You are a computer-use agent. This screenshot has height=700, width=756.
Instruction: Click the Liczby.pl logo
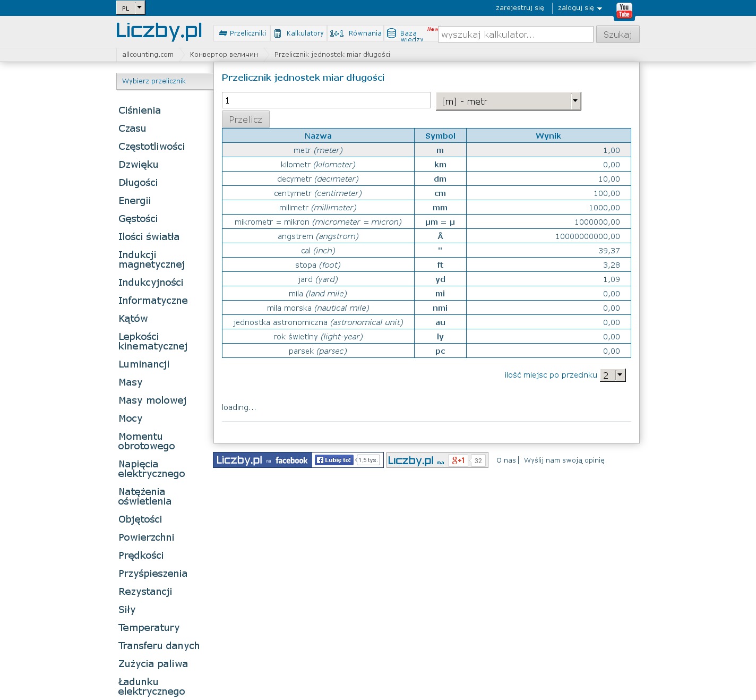pyautogui.click(x=159, y=31)
